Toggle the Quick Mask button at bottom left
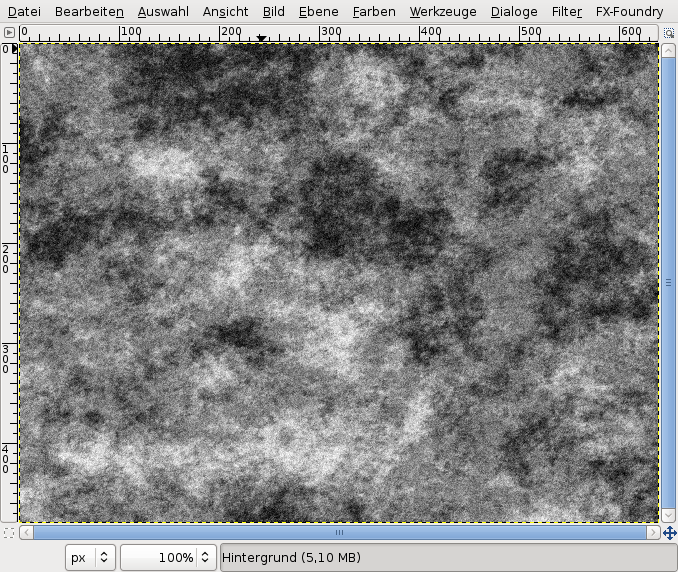Screen dimensions: 678x572 point(9,533)
